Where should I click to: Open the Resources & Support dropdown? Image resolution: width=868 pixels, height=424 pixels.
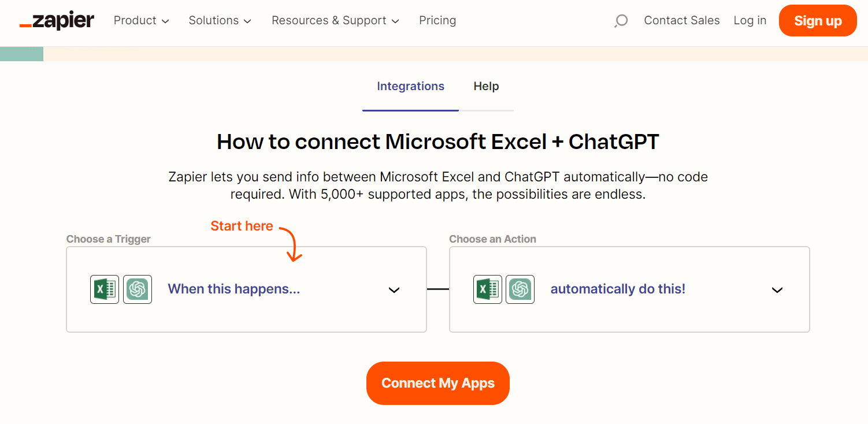pyautogui.click(x=334, y=20)
